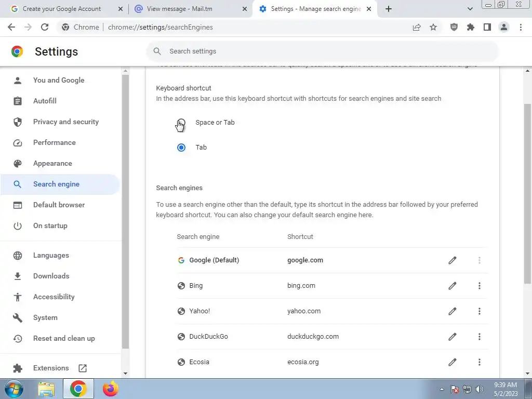Open more actions for Ecosia

coord(480,362)
